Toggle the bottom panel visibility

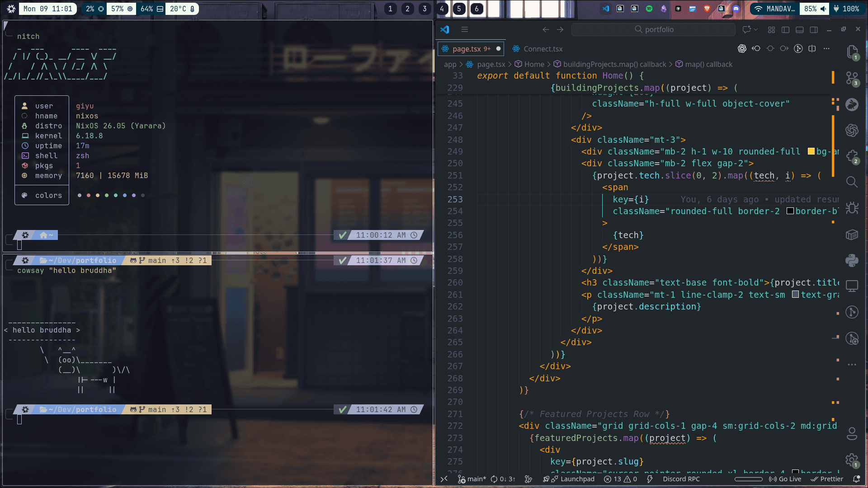coord(799,30)
